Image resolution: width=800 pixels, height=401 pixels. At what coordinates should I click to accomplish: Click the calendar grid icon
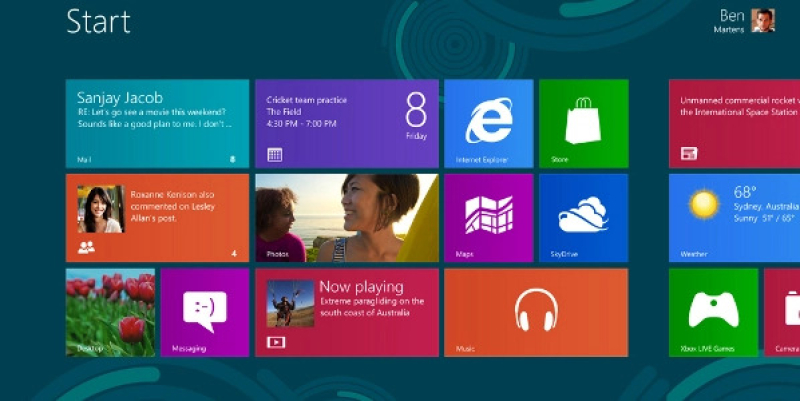coord(274,155)
